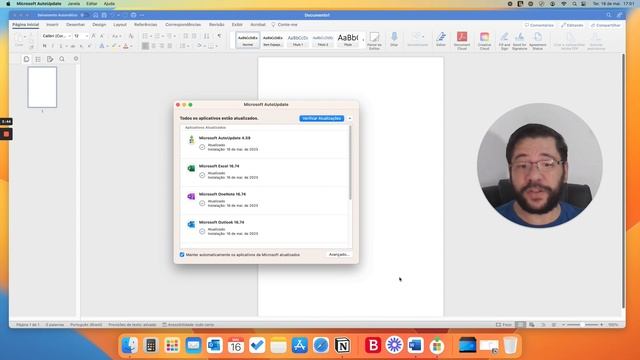This screenshot has width=640, height=360.
Task: Open the Acrobat ribbon tab
Action: tap(258, 25)
